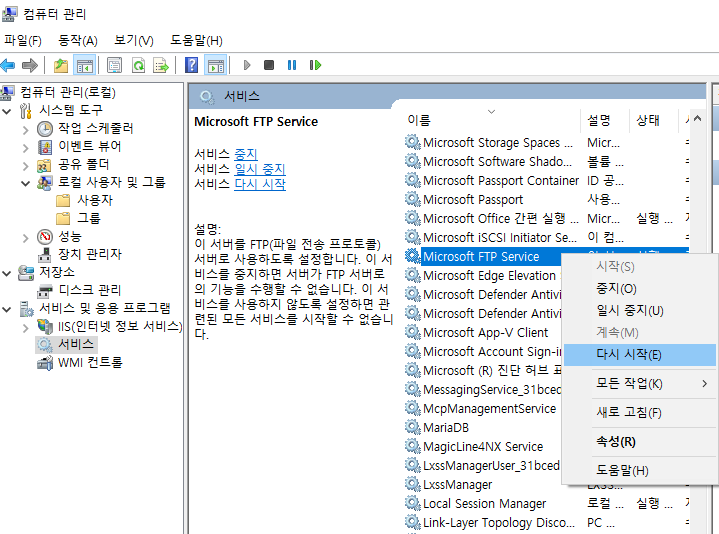Choose 다시 시작(E) in the context menu
719x534 pixels.
640,355
